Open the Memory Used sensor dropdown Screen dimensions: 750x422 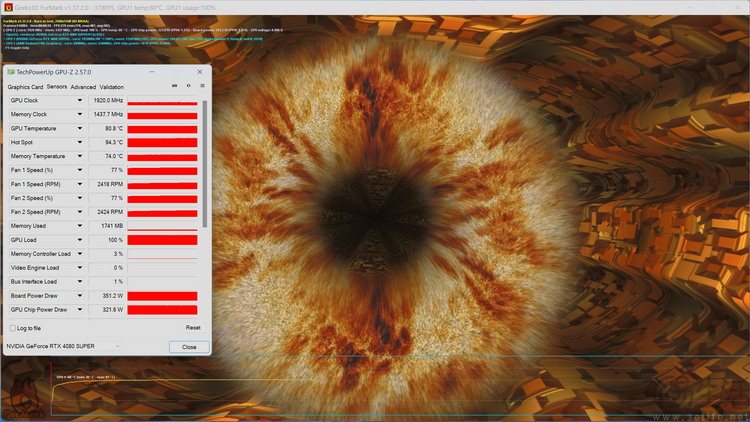80,226
